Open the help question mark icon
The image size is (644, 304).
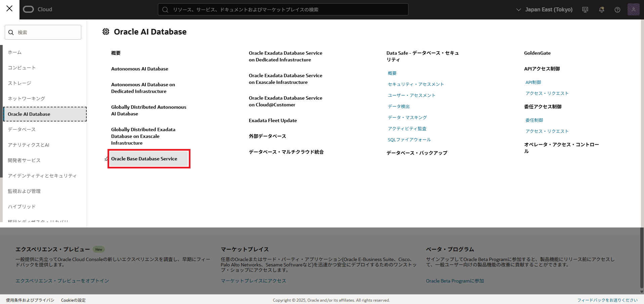(617, 9)
